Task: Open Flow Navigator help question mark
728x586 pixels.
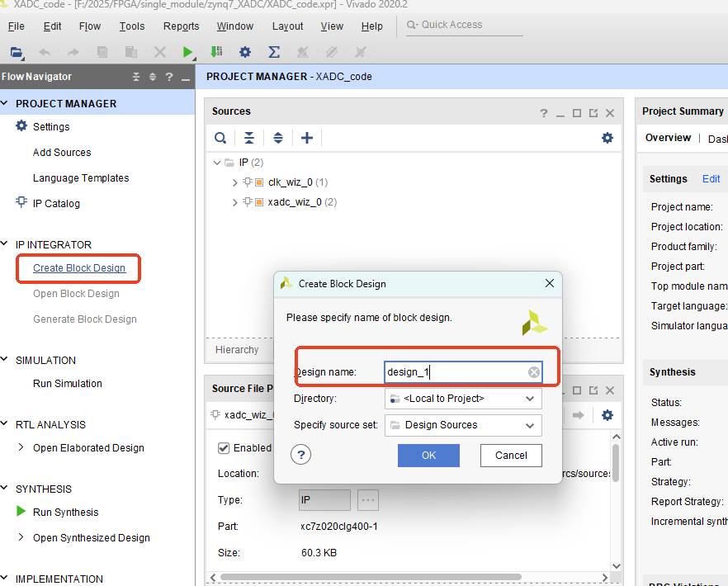Action: tap(169, 77)
